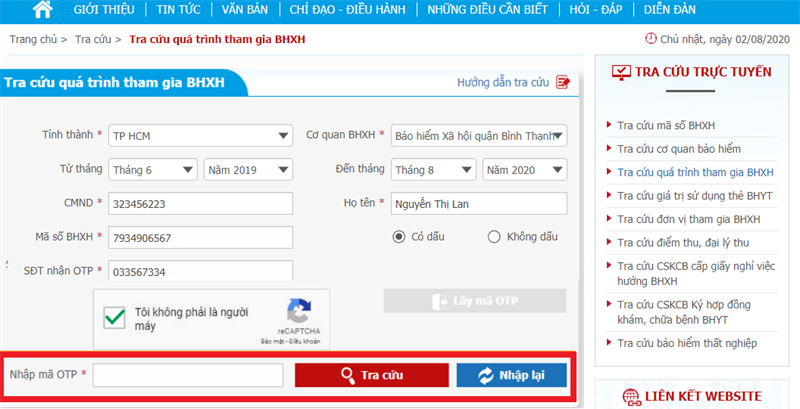
Task: Click the Lấy mã OTP button
Action: point(475,301)
